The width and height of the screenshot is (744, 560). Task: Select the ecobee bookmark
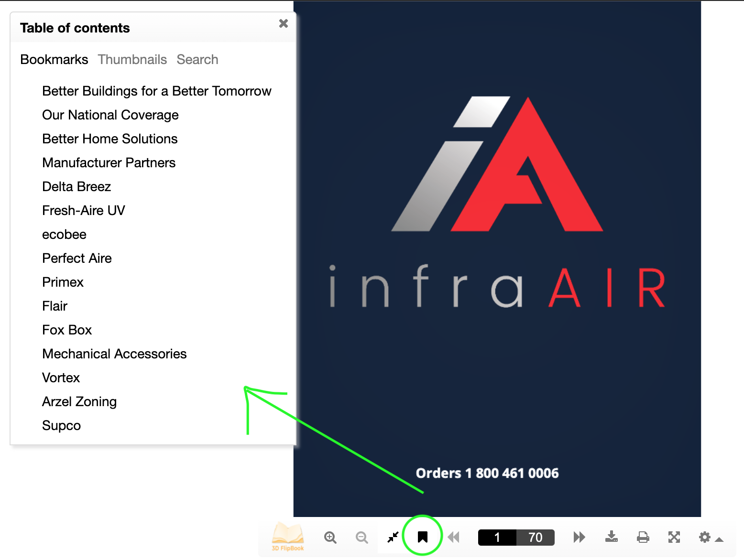65,235
